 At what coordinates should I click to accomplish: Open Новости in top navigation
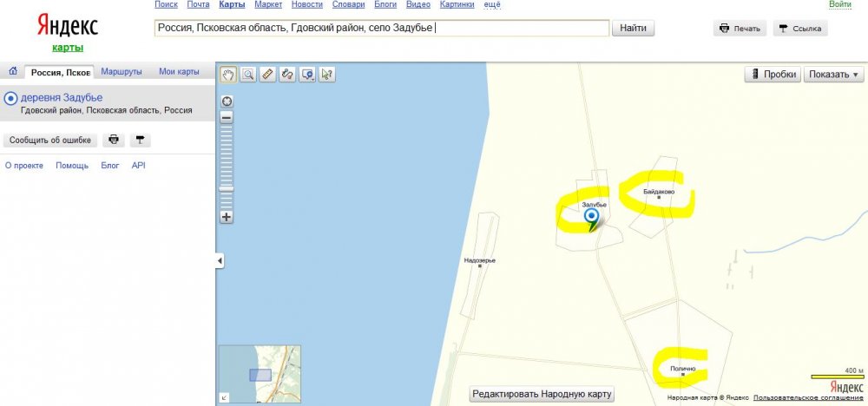point(306,4)
